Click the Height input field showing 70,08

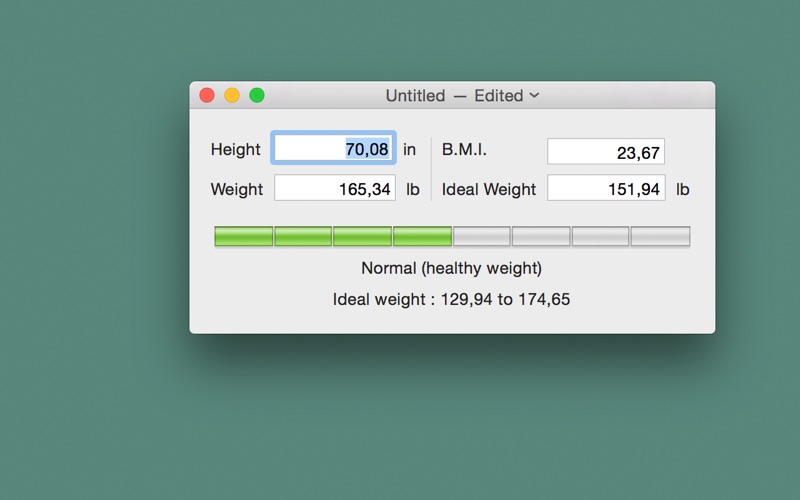click(334, 148)
